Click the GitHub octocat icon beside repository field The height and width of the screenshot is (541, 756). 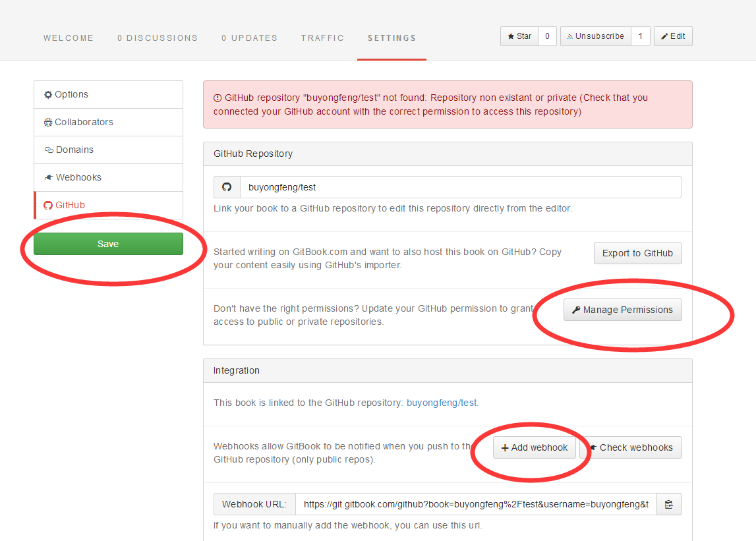(x=227, y=187)
